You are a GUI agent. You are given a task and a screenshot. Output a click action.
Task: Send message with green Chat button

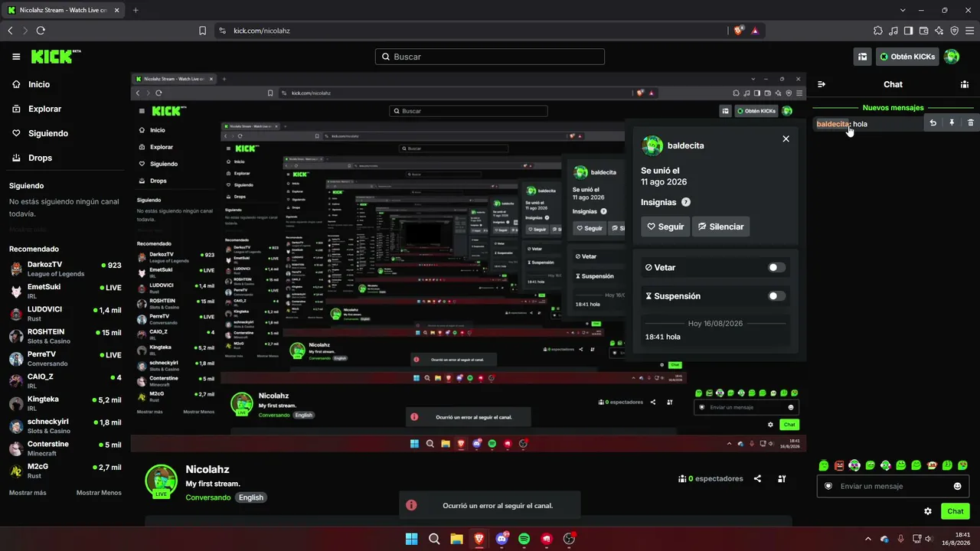click(955, 511)
